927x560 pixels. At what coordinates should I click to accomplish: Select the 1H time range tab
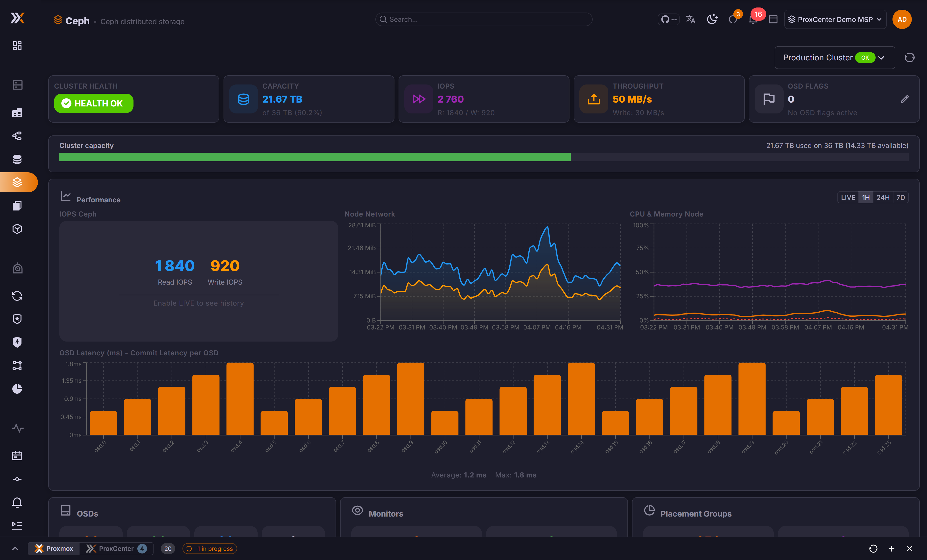pos(866,197)
